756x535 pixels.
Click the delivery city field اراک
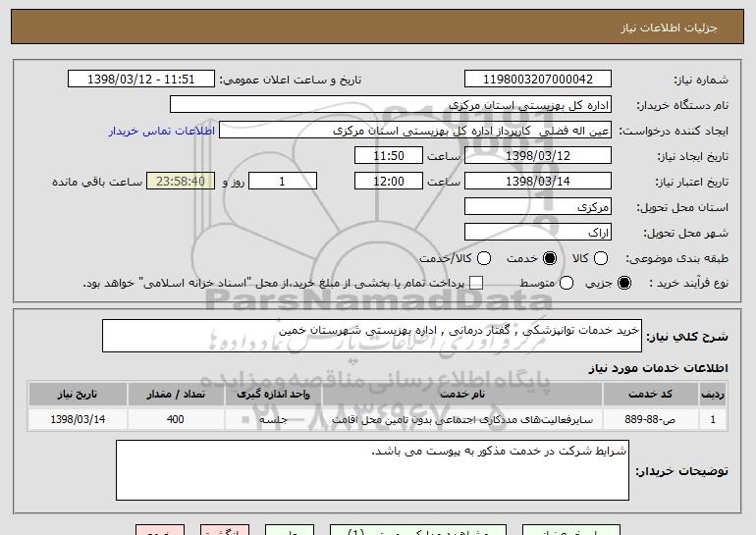pyautogui.click(x=538, y=233)
